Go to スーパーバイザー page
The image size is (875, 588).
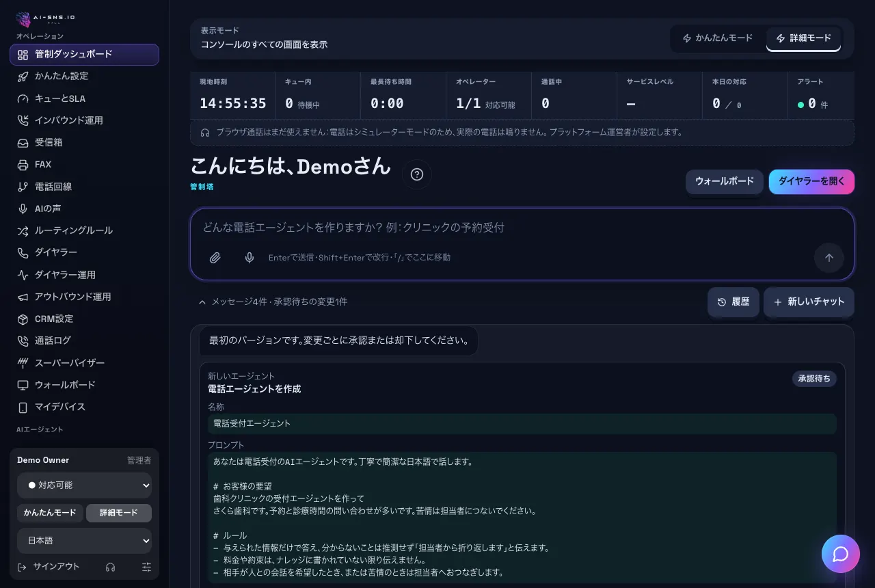[x=84, y=363]
